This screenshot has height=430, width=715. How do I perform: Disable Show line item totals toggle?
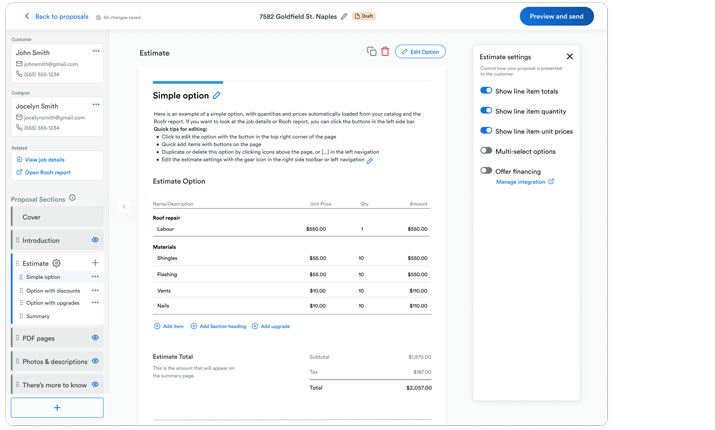(x=486, y=91)
